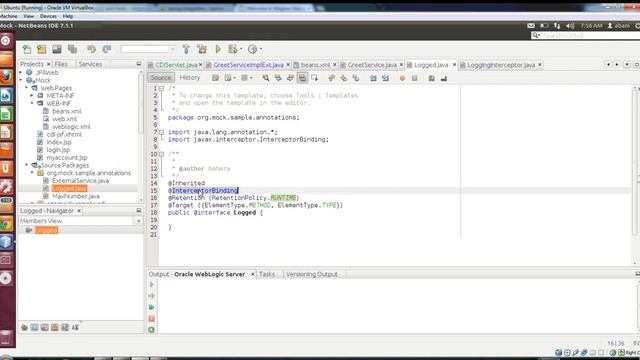This screenshot has height=360, width=640.
Task: Click the Debug Project icon
Action: (233, 49)
